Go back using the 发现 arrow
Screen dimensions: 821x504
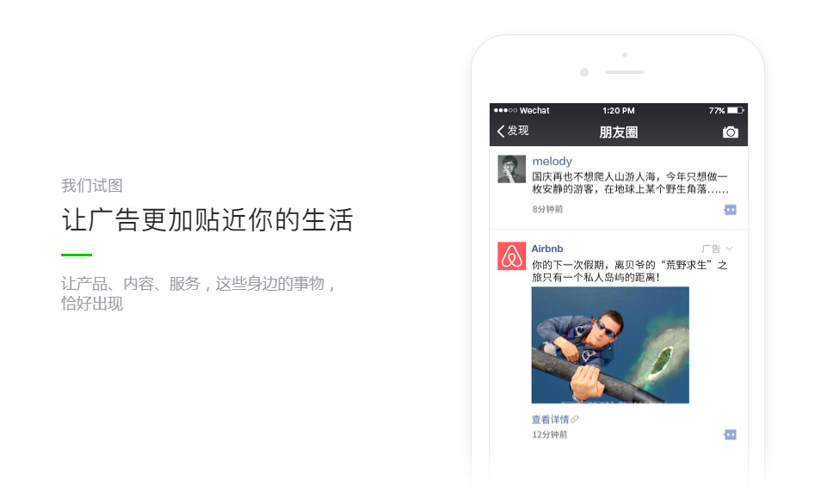(513, 131)
